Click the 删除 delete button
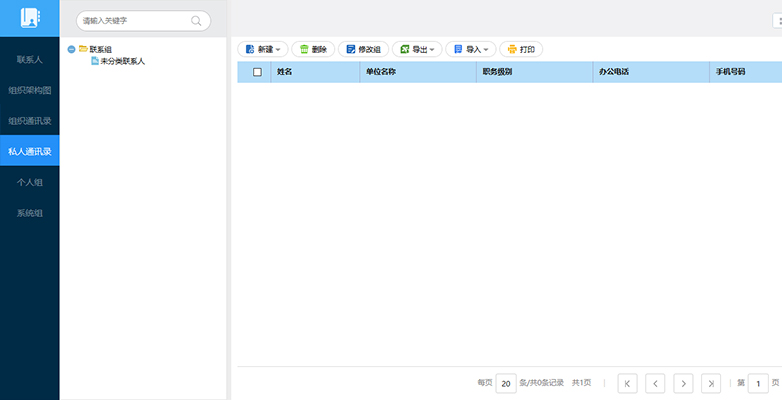This screenshot has width=782, height=400. [x=313, y=49]
